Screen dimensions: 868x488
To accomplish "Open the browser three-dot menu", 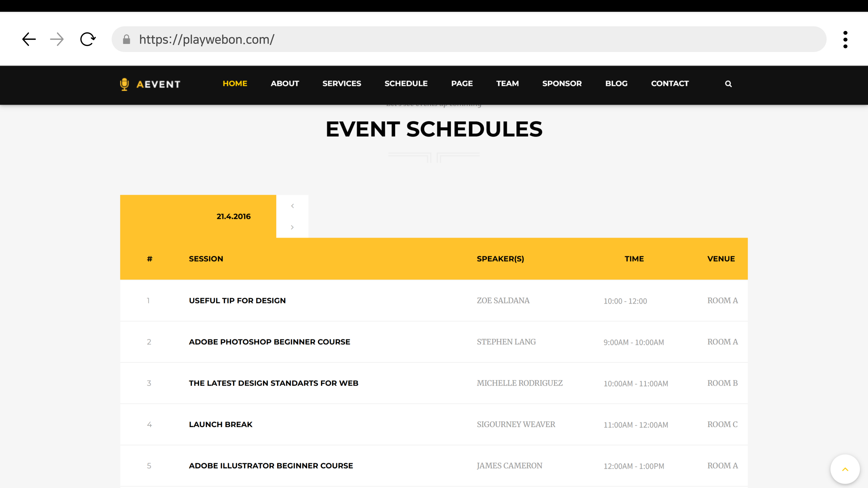I will pos(845,39).
